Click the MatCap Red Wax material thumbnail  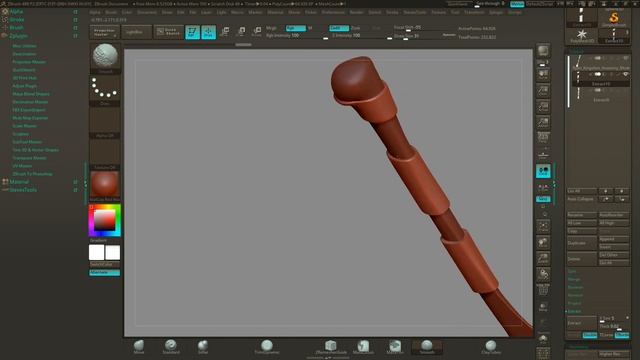(104, 185)
